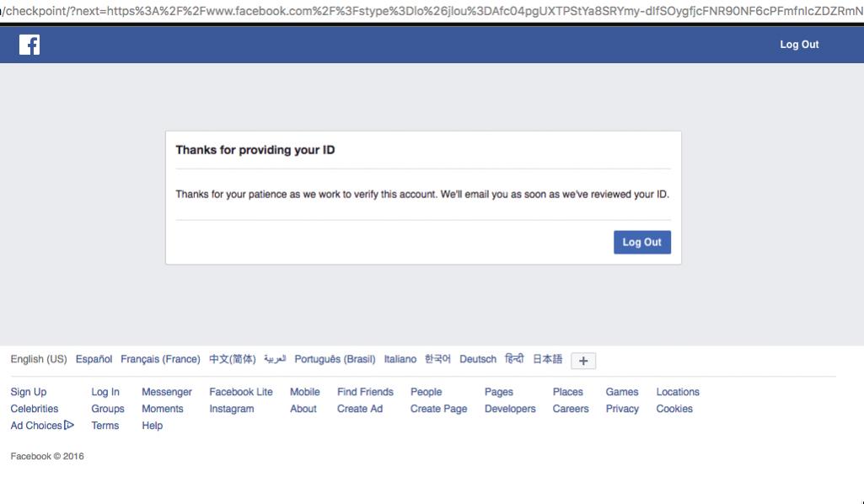The image size is (864, 504).
Task: Open the About footer link
Action: point(303,409)
